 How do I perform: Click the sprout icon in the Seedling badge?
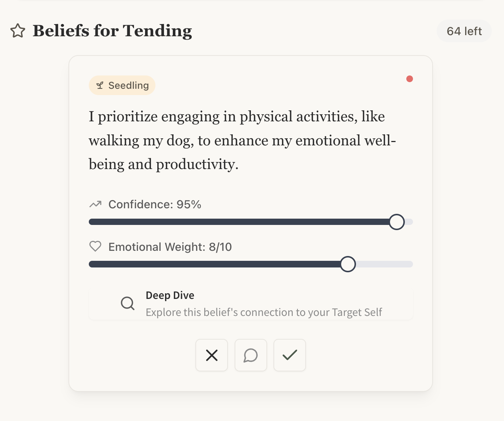pyautogui.click(x=100, y=85)
